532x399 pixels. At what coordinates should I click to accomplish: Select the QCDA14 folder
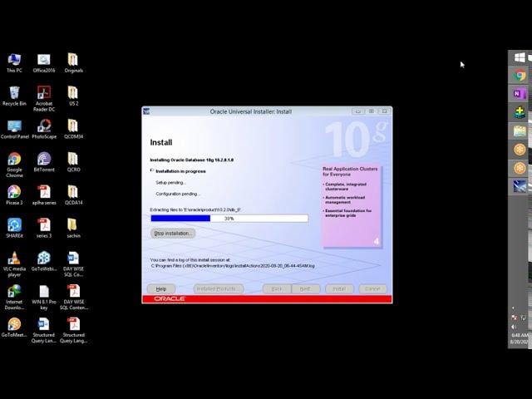pyautogui.click(x=74, y=195)
